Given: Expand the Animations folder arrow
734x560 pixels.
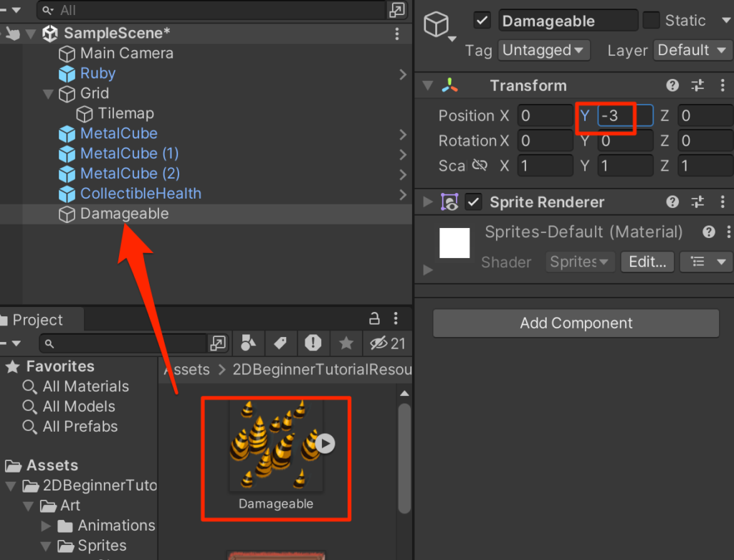Looking at the screenshot, I should (45, 526).
